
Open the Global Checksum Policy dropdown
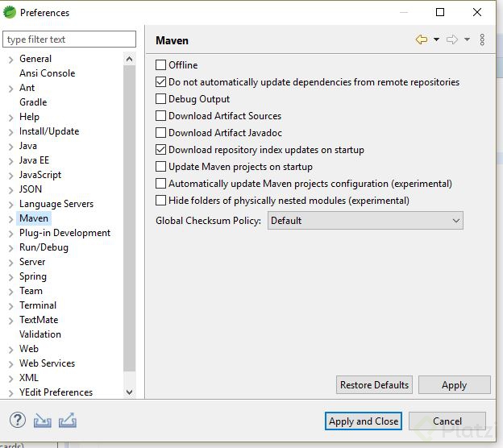365,220
